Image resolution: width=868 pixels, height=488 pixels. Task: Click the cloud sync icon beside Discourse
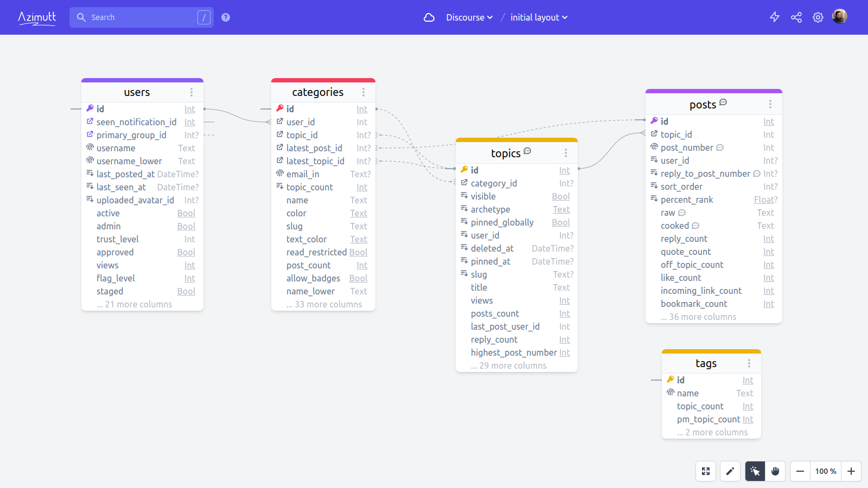(429, 17)
